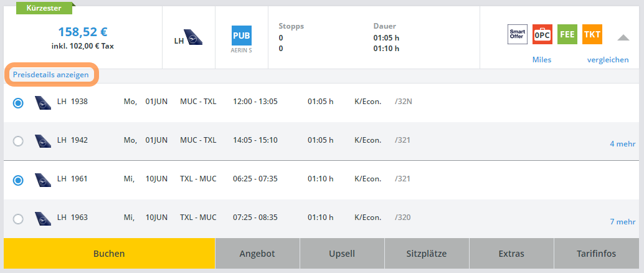644x273 pixels.
Task: Click the airline tail icon for LH 1942
Action: [43, 140]
